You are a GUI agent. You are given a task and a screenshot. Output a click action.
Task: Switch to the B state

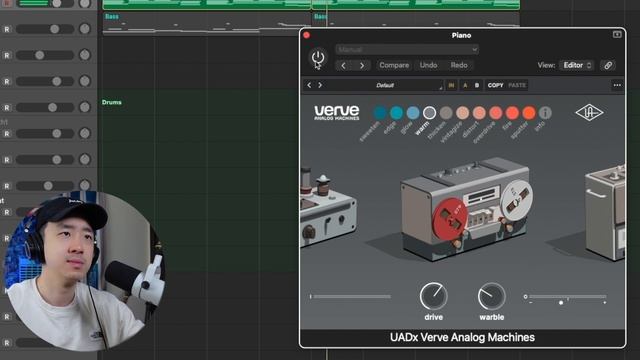click(477, 85)
